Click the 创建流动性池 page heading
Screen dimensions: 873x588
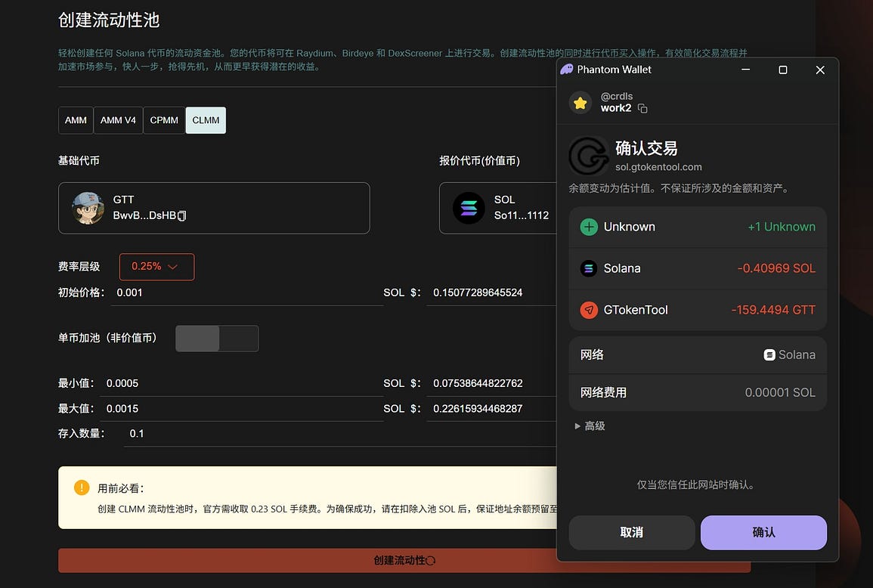109,20
